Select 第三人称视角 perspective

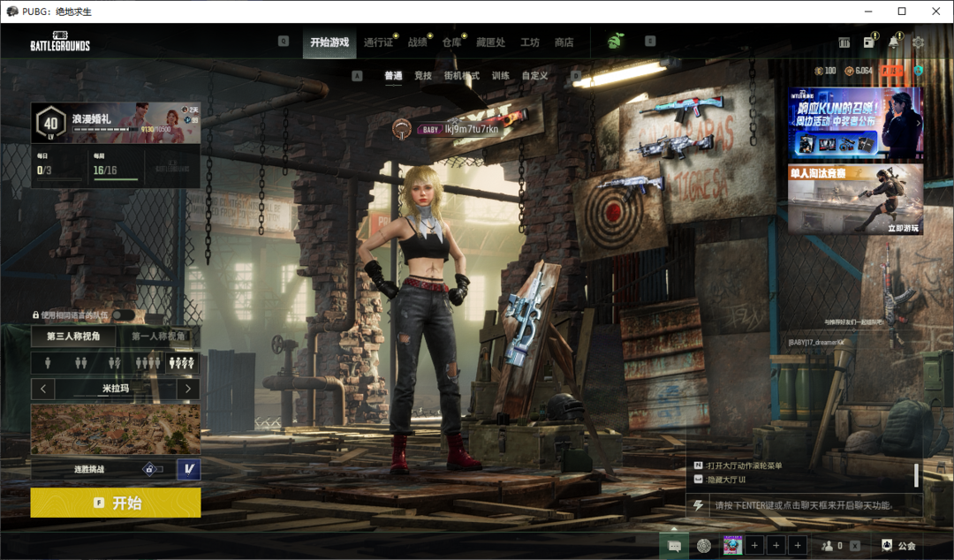(73, 336)
